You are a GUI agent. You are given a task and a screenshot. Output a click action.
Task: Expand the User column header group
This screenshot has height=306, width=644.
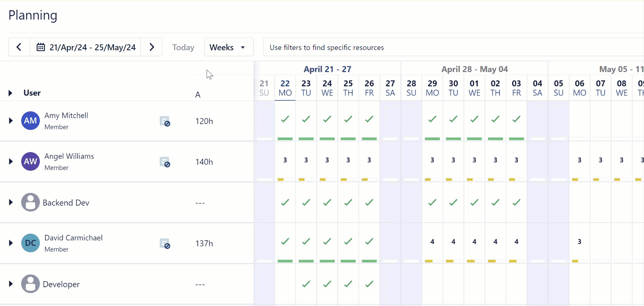coord(10,93)
